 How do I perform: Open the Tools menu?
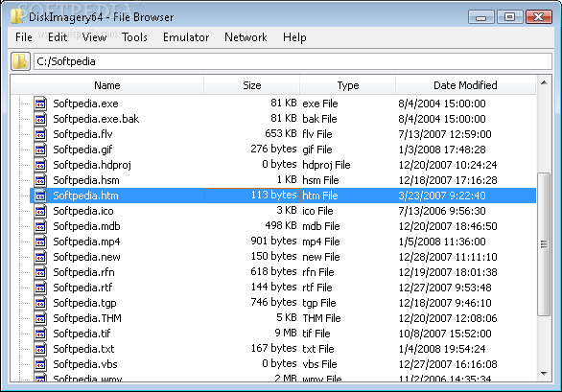tap(134, 37)
